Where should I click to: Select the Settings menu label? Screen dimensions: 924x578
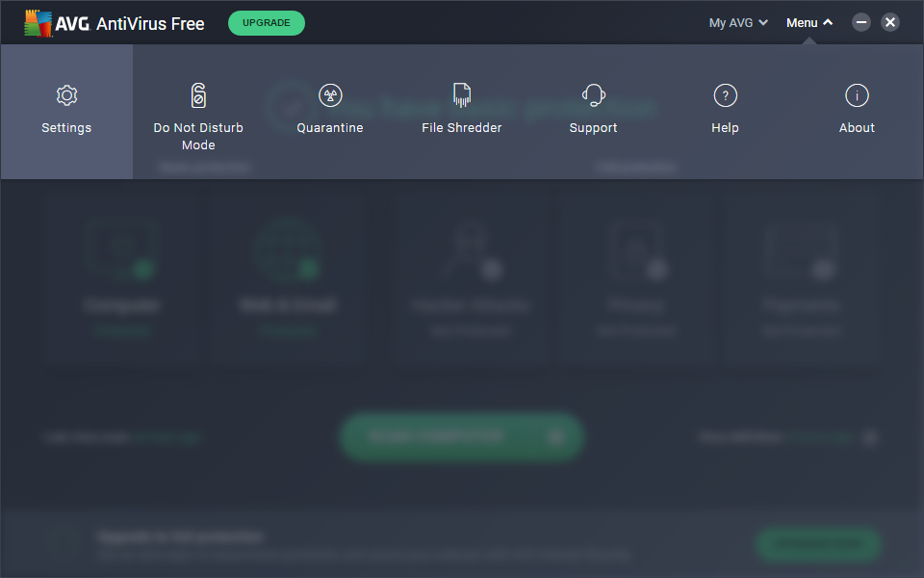(x=66, y=128)
